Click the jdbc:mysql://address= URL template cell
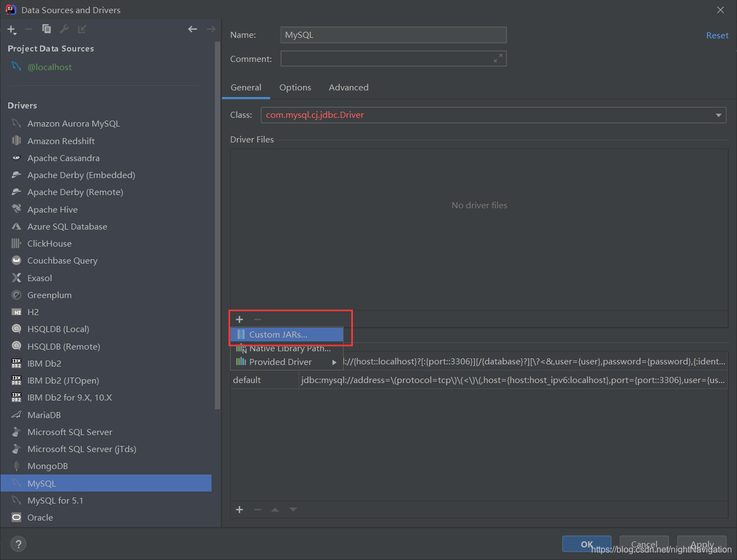The width and height of the screenshot is (737, 560). (513, 380)
